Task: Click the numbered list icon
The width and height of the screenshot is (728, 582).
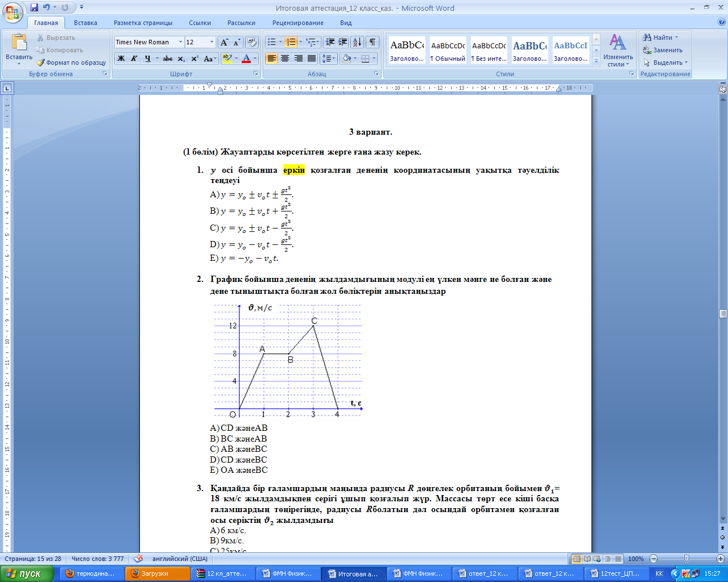Action: [x=291, y=42]
